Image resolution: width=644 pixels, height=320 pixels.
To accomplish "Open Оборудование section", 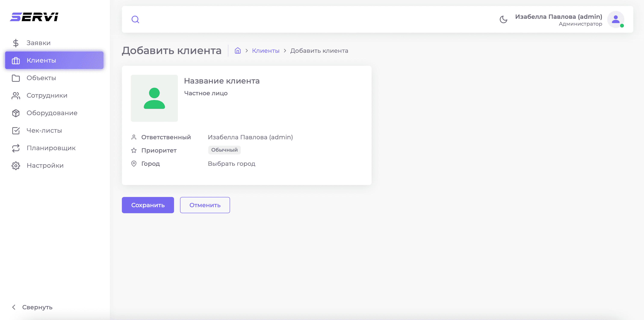I will 52,113.
